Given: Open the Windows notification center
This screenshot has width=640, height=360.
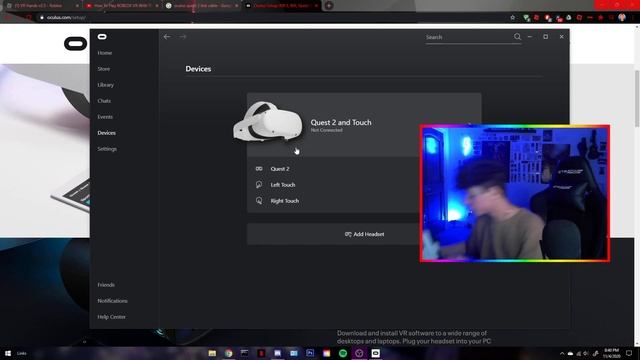Looking at the screenshot, I should click(x=629, y=353).
